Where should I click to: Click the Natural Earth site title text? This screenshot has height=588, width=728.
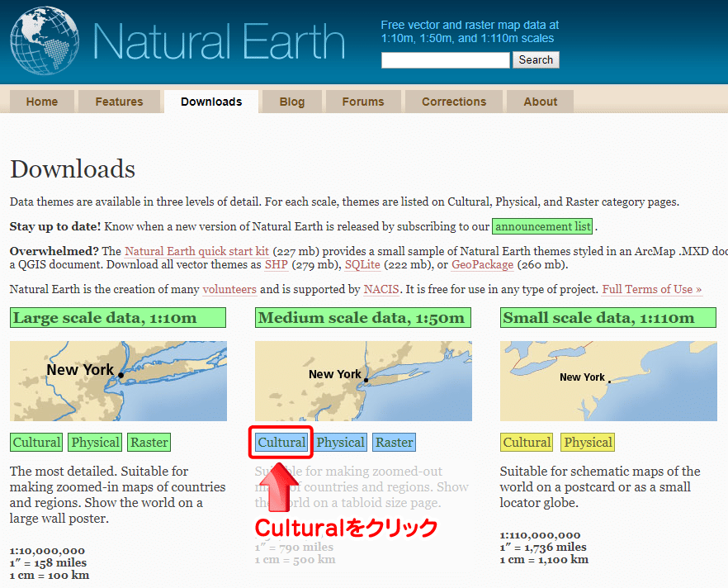[220, 41]
